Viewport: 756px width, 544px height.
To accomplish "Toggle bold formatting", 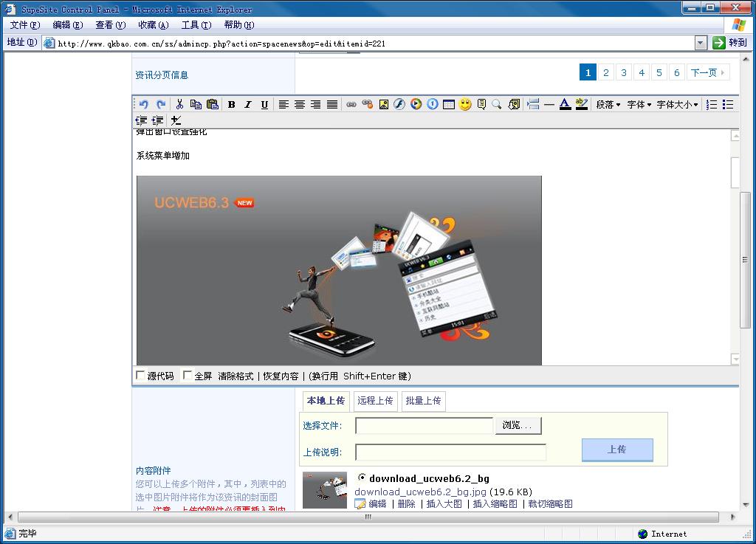I will coord(231,104).
